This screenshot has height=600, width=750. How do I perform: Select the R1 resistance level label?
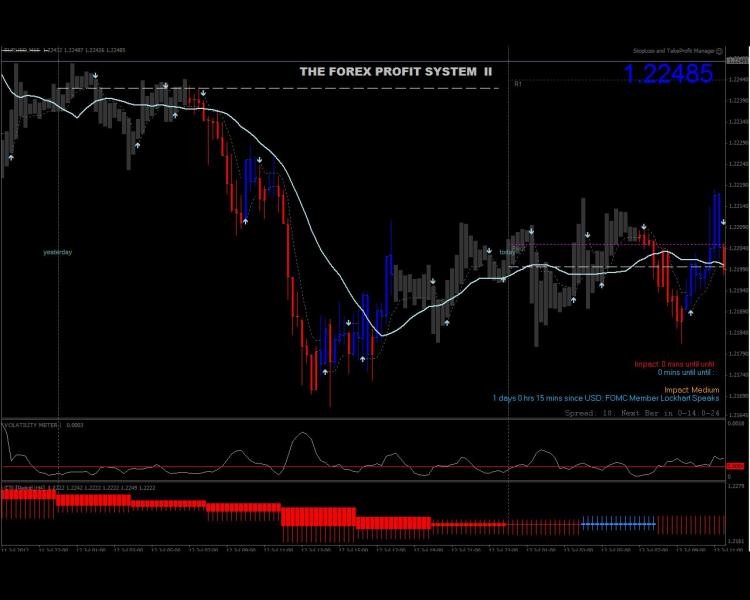click(518, 84)
